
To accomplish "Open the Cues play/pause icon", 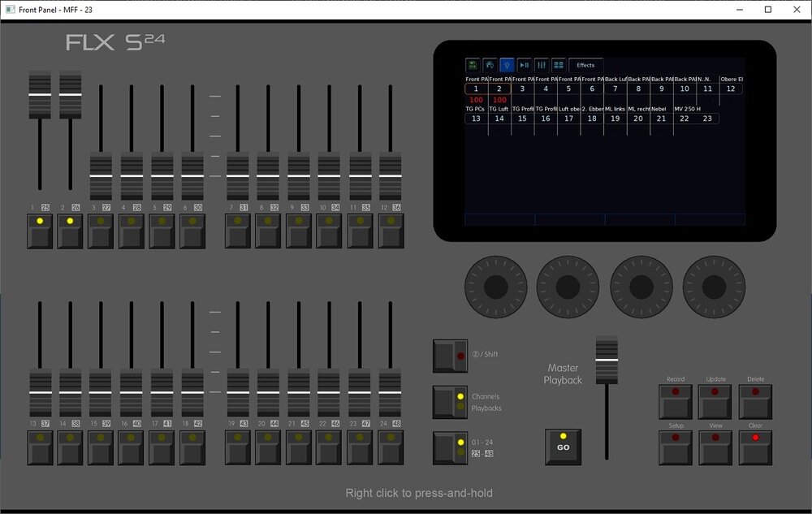I will click(x=524, y=65).
